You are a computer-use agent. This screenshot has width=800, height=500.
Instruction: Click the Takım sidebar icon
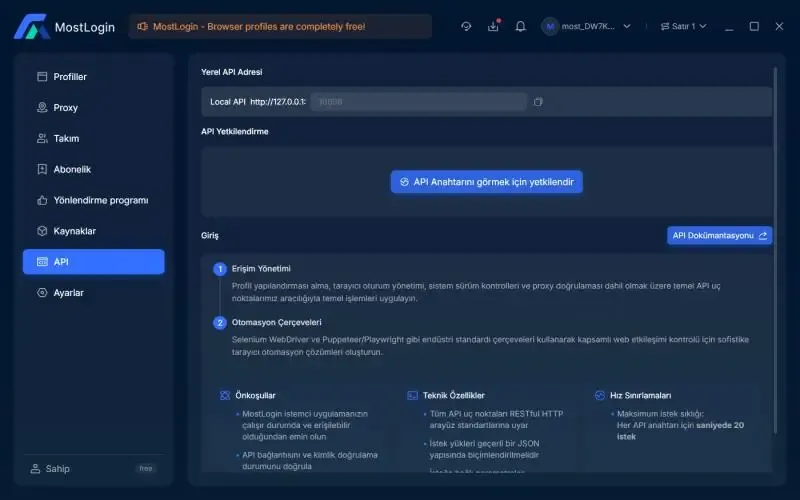click(42, 138)
